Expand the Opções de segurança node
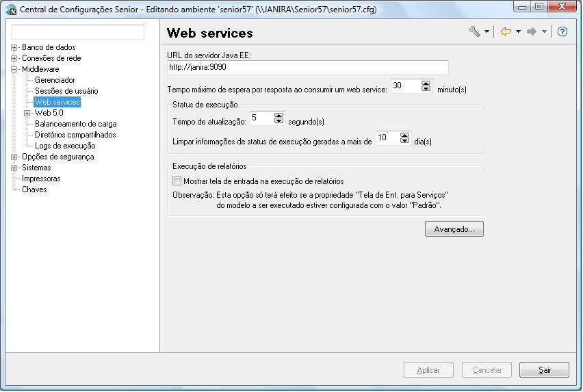Viewport: 583px width, 392px height. coord(14,157)
